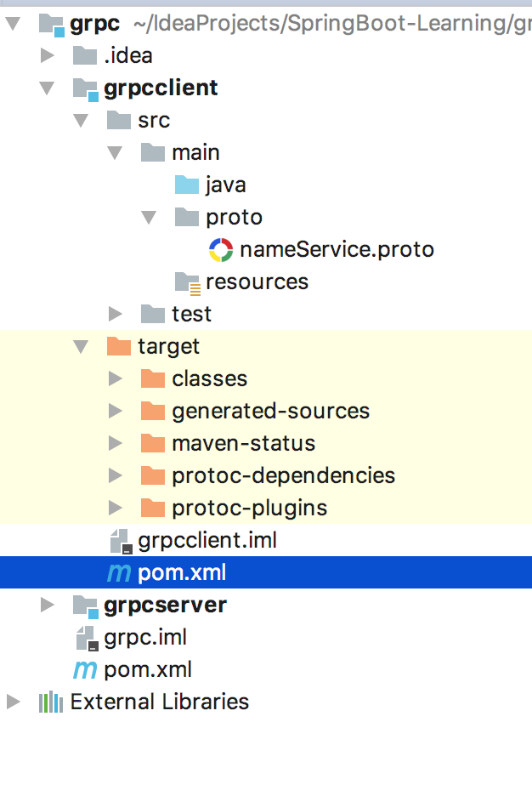Collapse the grpcclient module
Viewport: 532px width, 796px height.
pyautogui.click(x=48, y=88)
